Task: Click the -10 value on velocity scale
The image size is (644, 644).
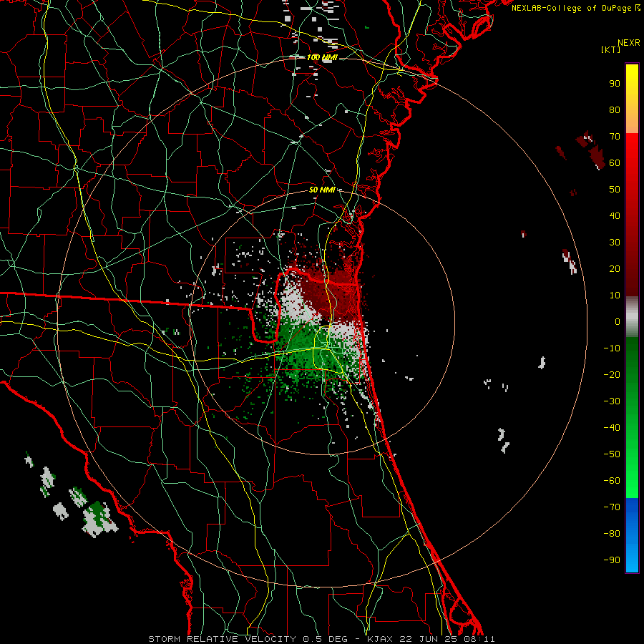Action: (612, 348)
